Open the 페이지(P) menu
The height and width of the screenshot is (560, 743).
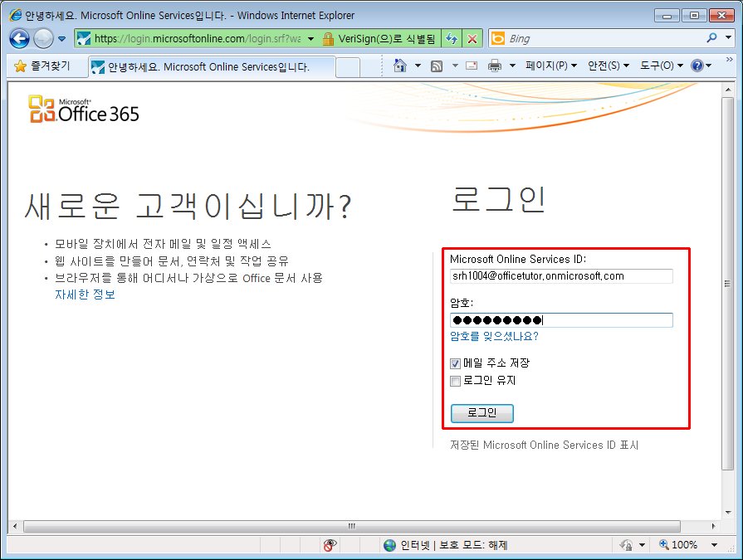(551, 66)
